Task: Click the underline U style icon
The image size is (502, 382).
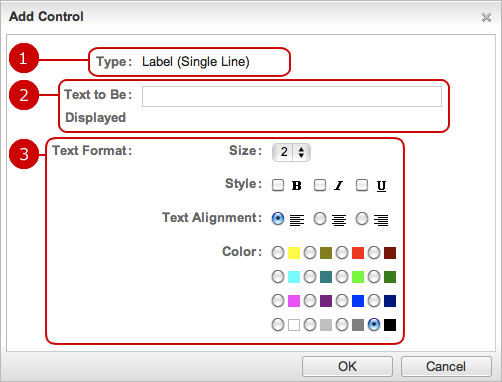Action: 381,186
